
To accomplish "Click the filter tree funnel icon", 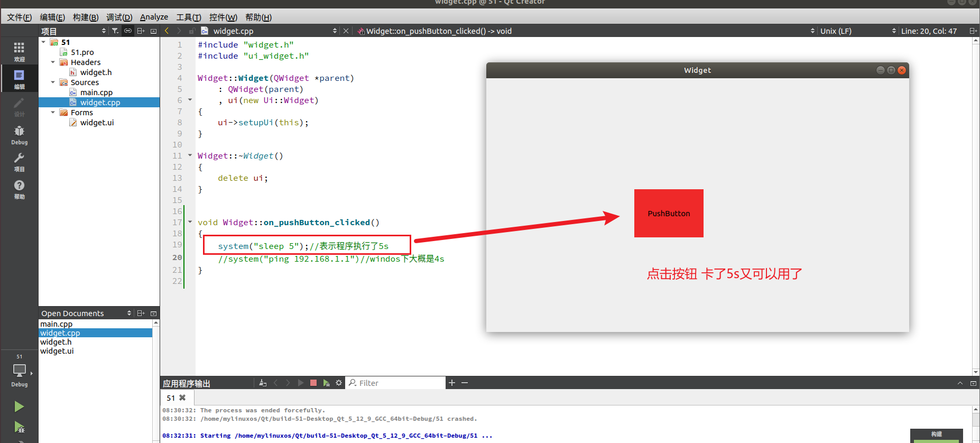I will (115, 31).
